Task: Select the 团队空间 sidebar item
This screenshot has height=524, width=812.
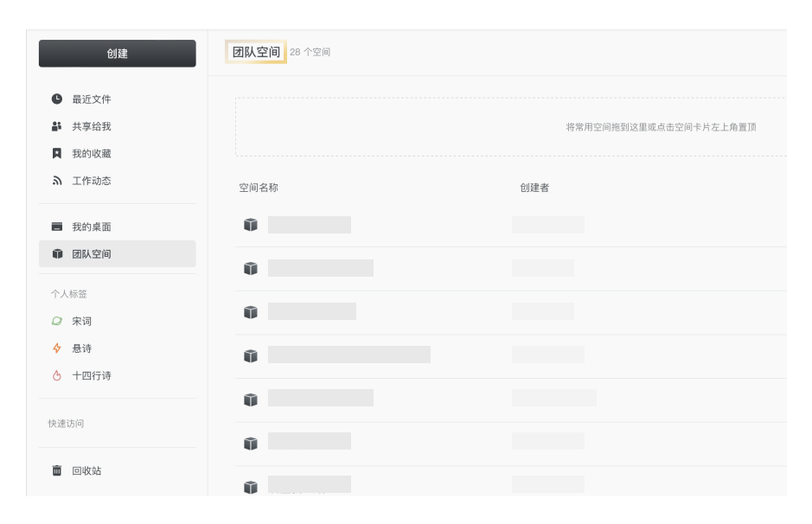Action: (117, 253)
